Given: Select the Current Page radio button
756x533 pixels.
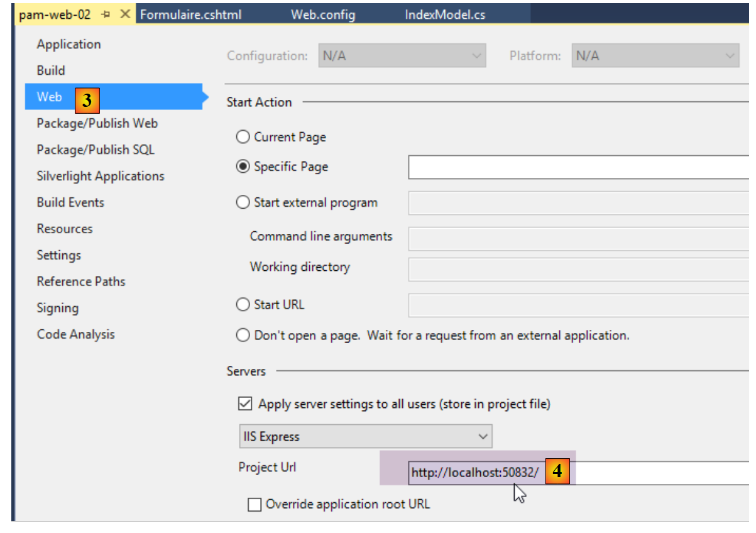Looking at the screenshot, I should [x=243, y=137].
